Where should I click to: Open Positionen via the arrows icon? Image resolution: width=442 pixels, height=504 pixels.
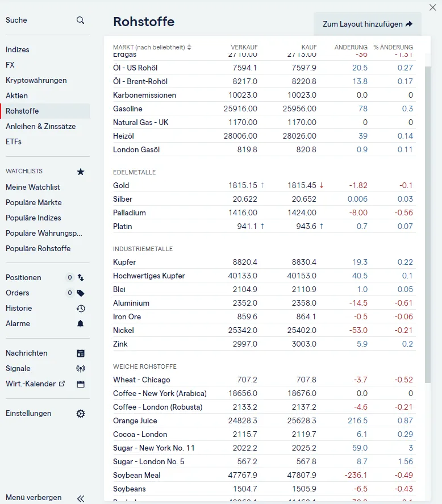(81, 278)
